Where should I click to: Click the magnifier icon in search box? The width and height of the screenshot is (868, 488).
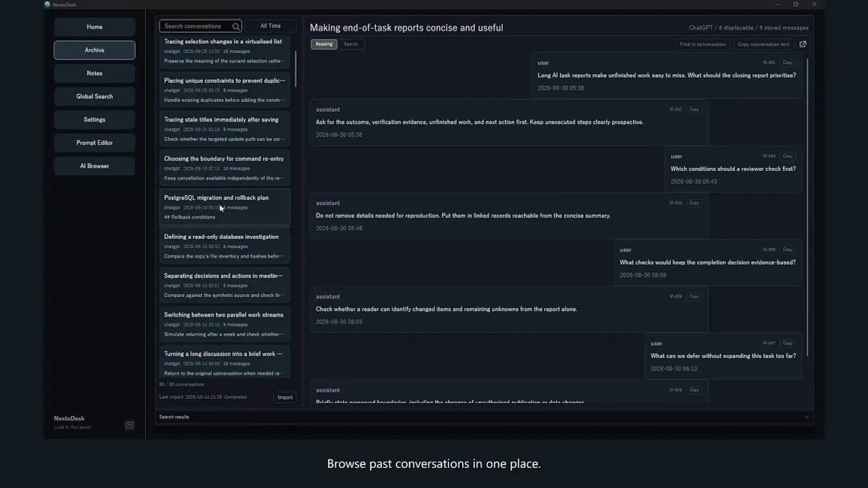236,26
